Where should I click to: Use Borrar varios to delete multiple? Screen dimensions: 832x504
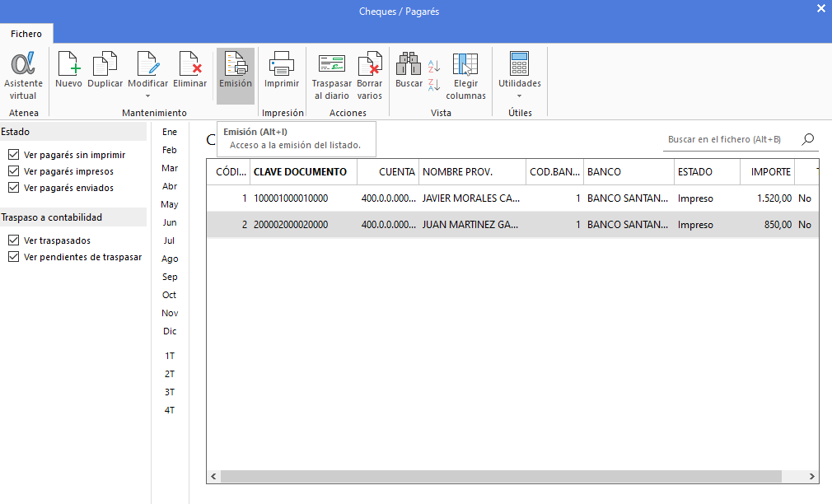pos(369,70)
